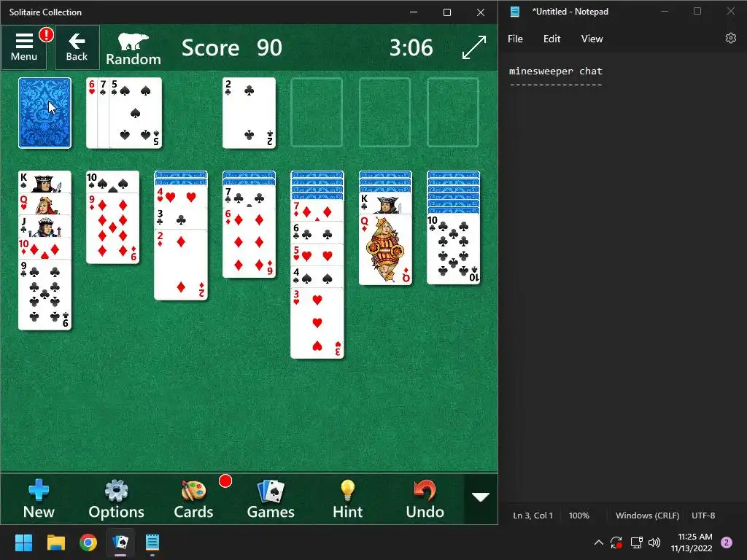
Task: Get a Hint with the lightbulb
Action: point(348,499)
